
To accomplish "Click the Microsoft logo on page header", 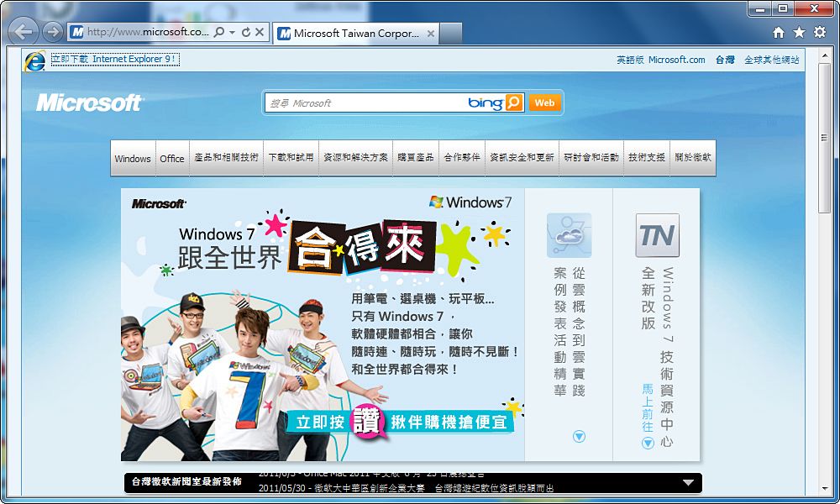I will tap(90, 102).
